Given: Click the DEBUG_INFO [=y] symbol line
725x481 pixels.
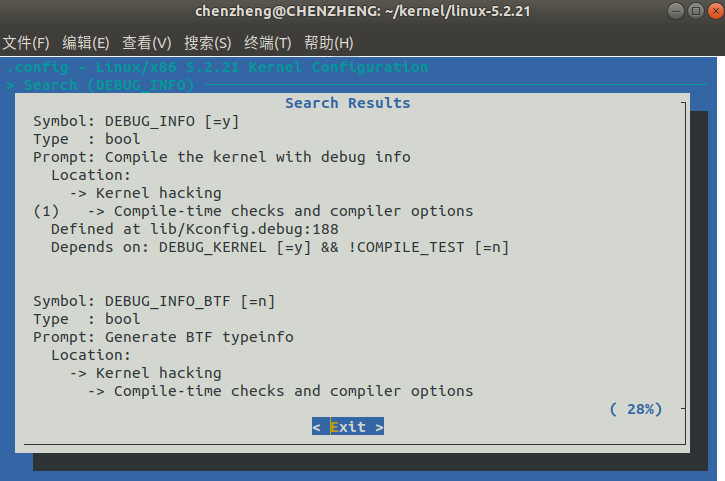Looking at the screenshot, I should (136, 121).
